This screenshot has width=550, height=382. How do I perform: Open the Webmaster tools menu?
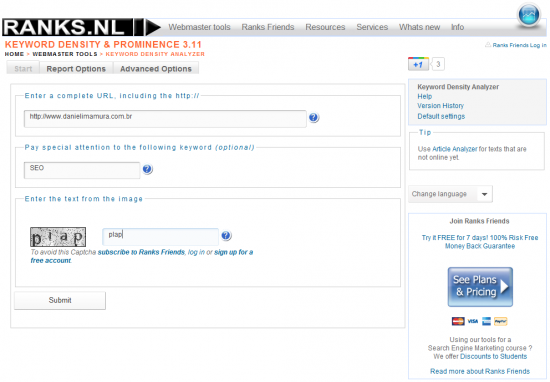199,27
